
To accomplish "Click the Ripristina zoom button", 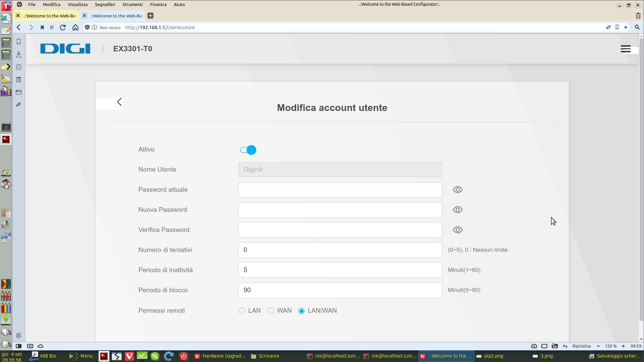I will (581, 346).
